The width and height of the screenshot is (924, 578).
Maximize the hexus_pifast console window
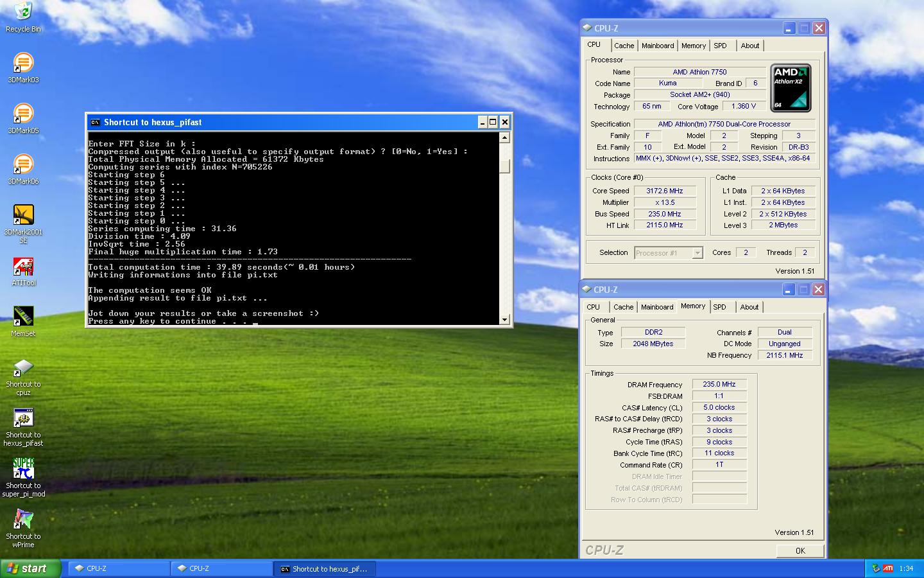coord(493,122)
